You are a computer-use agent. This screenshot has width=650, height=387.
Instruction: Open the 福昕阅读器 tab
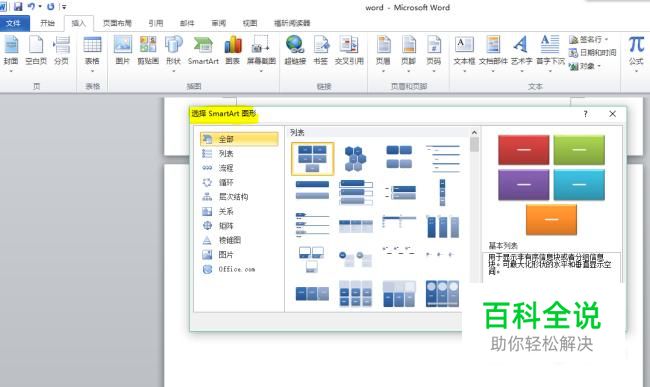[x=292, y=23]
